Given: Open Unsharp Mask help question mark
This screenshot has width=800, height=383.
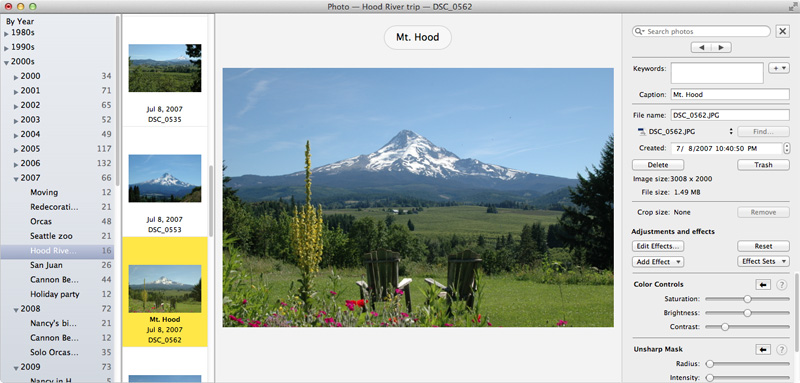Looking at the screenshot, I should [x=781, y=349].
